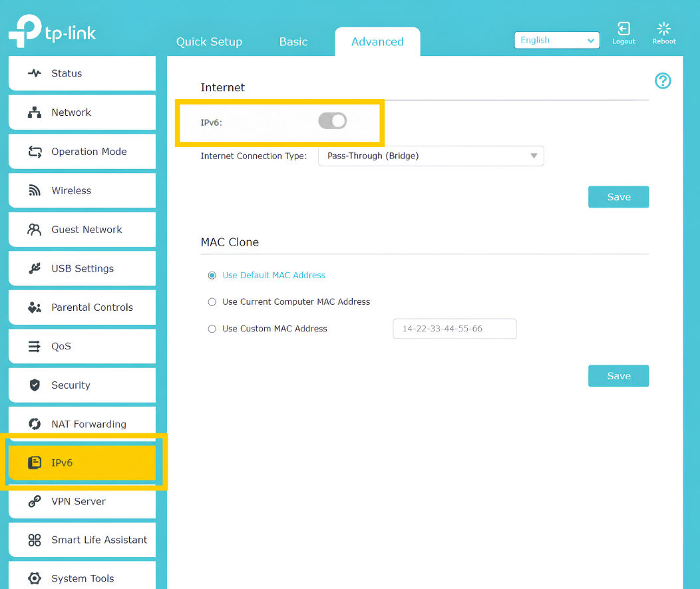Open Security menu item
Viewport: 700px width, 589px height.
point(82,385)
